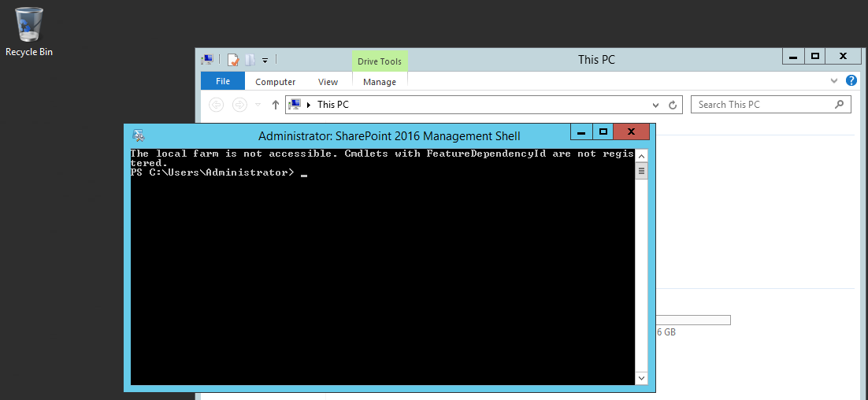Refresh the This PC view
This screenshot has width=868, height=400.
click(x=673, y=105)
